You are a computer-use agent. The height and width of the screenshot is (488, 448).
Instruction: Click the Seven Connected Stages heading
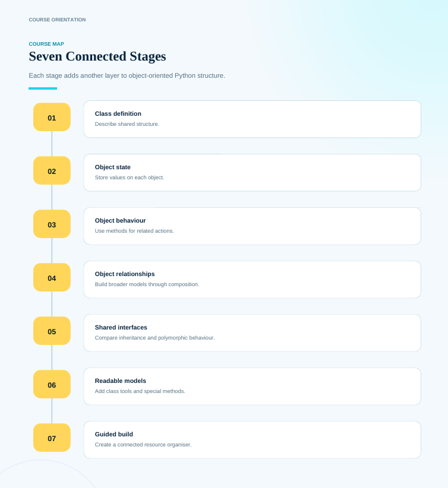[x=97, y=56]
